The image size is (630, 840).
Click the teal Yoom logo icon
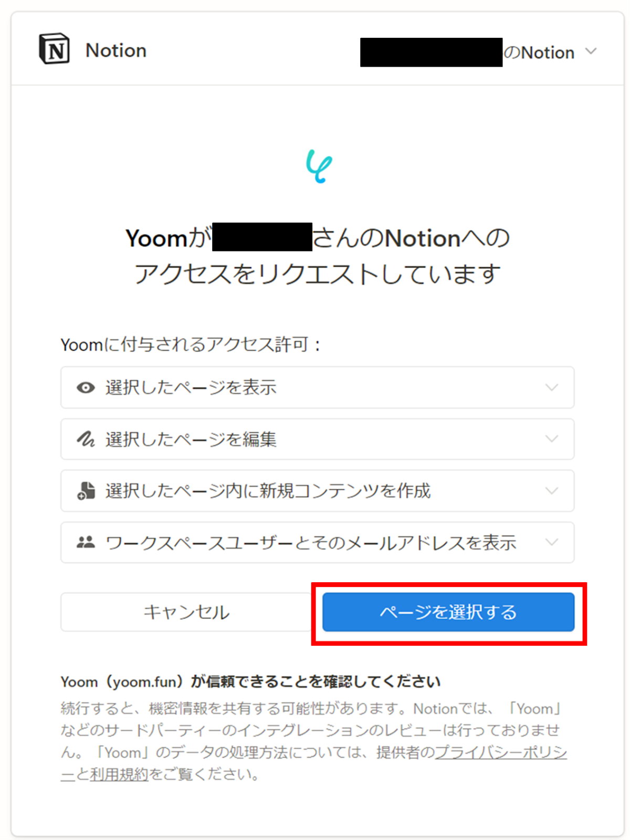pyautogui.click(x=319, y=166)
